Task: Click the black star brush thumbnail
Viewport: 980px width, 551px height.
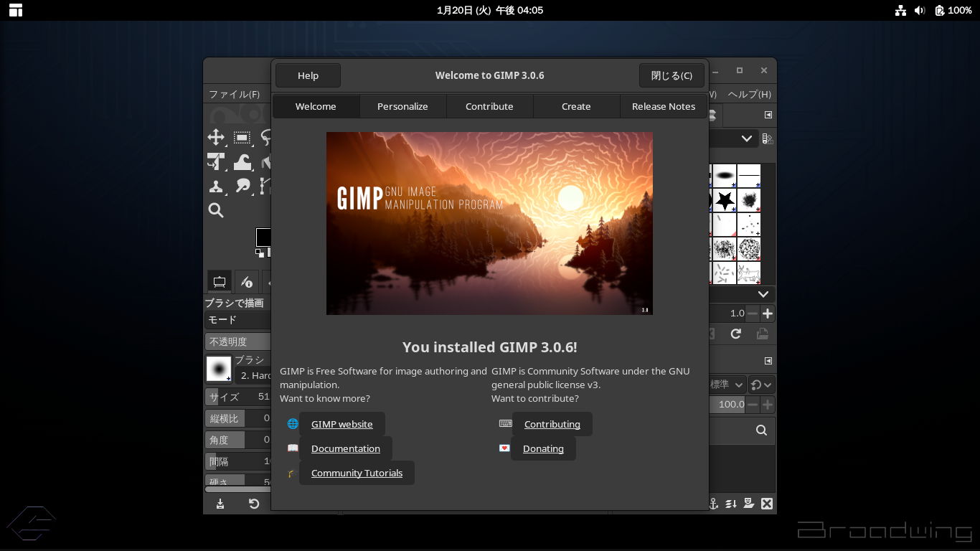Action: coord(725,200)
